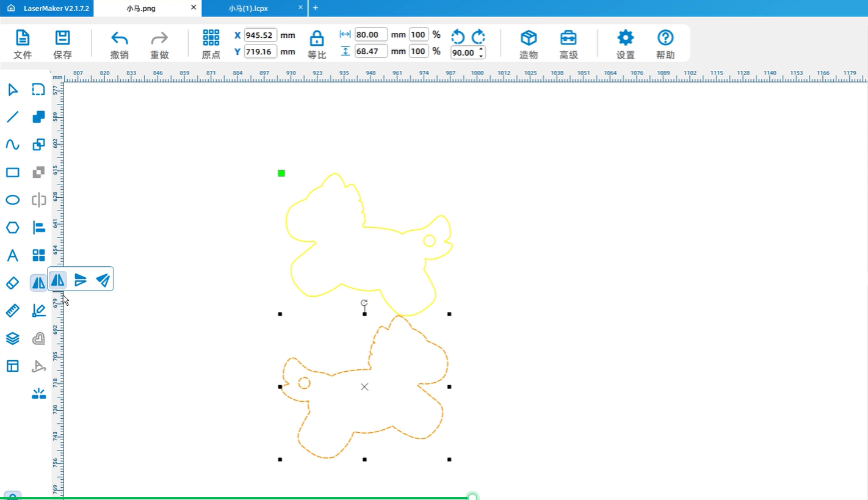This screenshot has height=500, width=868.
Task: Open the 文件 file menu
Action: click(x=23, y=45)
